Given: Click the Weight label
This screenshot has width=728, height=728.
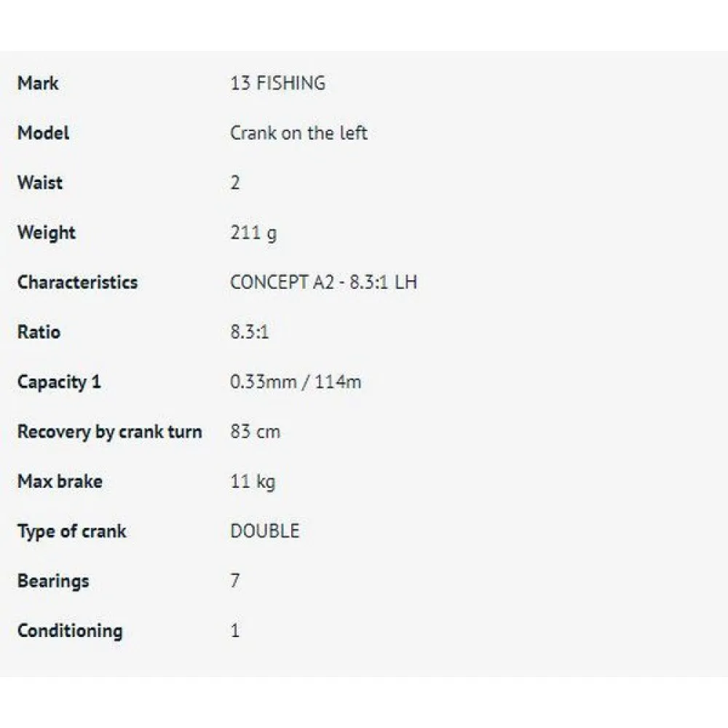Looking at the screenshot, I should click(47, 233).
